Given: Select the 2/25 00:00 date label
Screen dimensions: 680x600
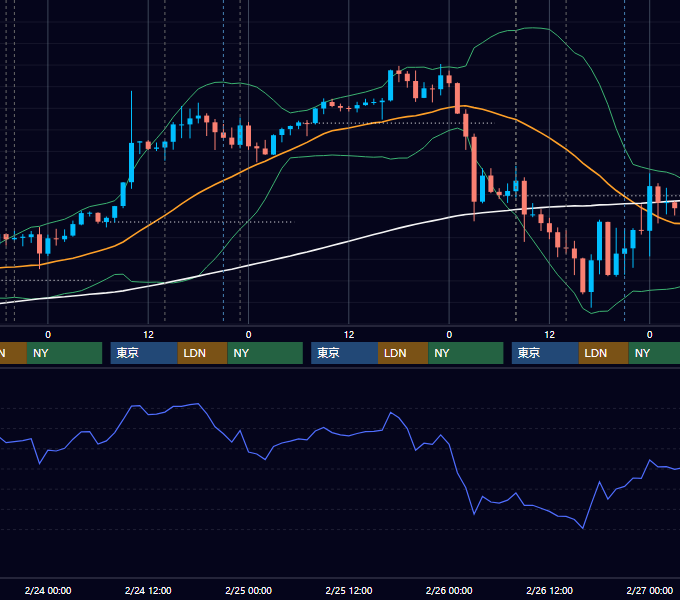Looking at the screenshot, I should pos(248,590).
